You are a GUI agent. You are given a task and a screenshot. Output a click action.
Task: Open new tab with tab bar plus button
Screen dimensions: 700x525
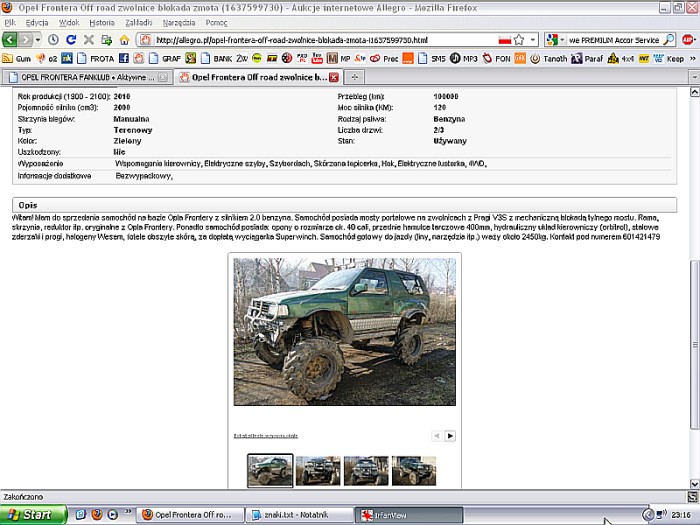[355, 77]
